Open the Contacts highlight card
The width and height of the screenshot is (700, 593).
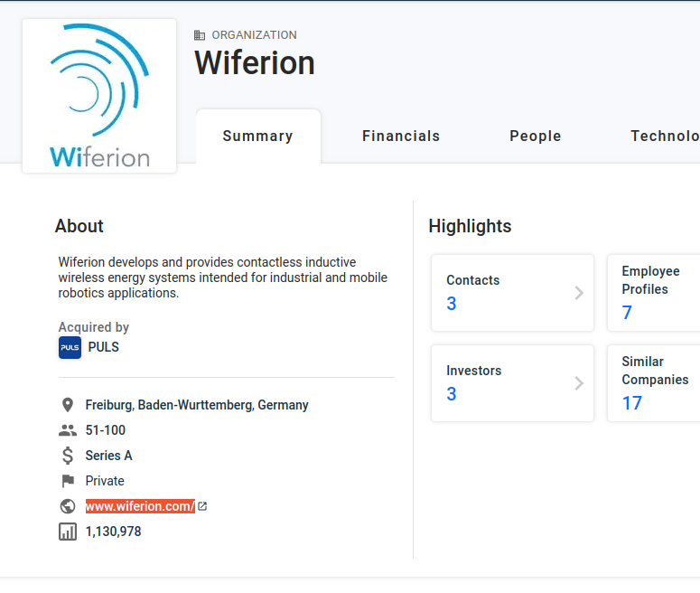click(512, 293)
